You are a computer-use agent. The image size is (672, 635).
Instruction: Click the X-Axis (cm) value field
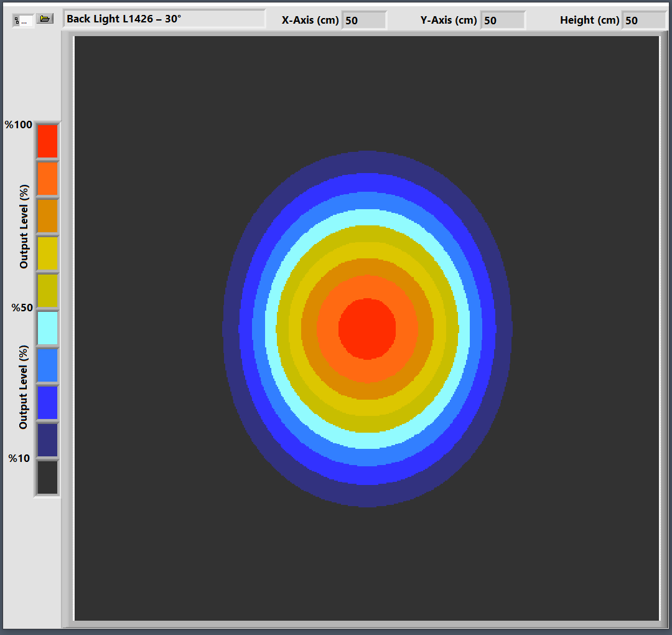(364, 21)
